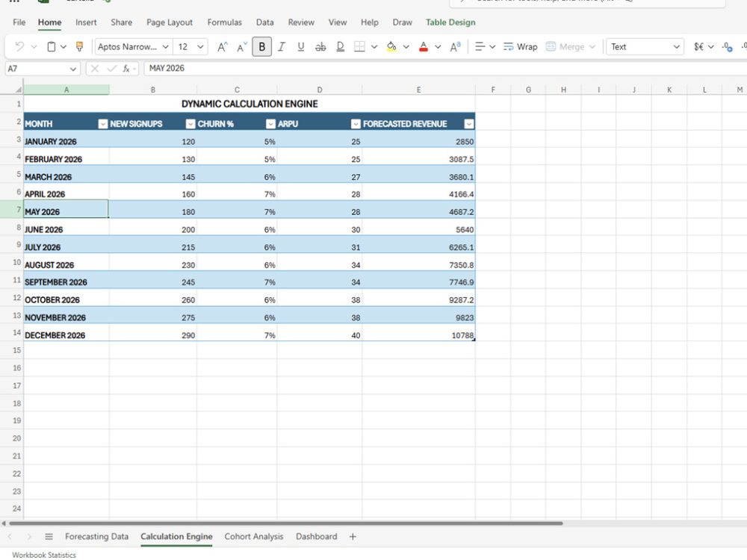Open the Align dropdown arrow

[x=492, y=46]
